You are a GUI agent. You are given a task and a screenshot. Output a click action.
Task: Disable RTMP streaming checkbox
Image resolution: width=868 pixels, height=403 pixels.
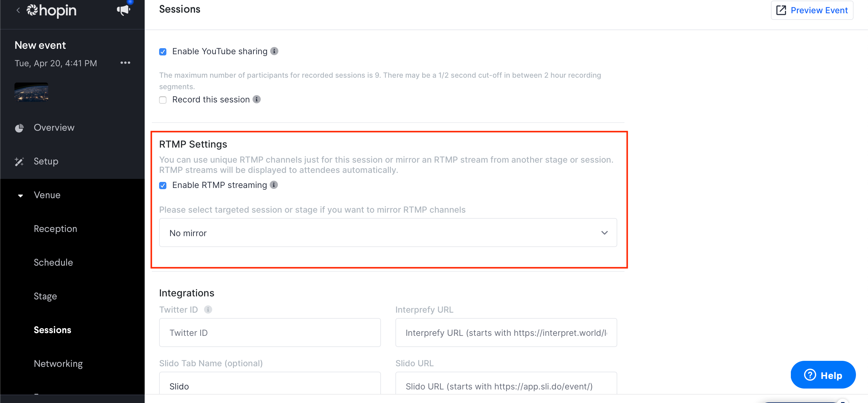coord(163,186)
